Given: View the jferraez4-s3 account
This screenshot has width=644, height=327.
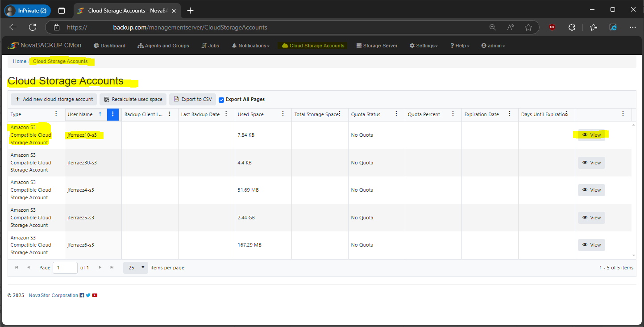Looking at the screenshot, I should pos(591,190).
